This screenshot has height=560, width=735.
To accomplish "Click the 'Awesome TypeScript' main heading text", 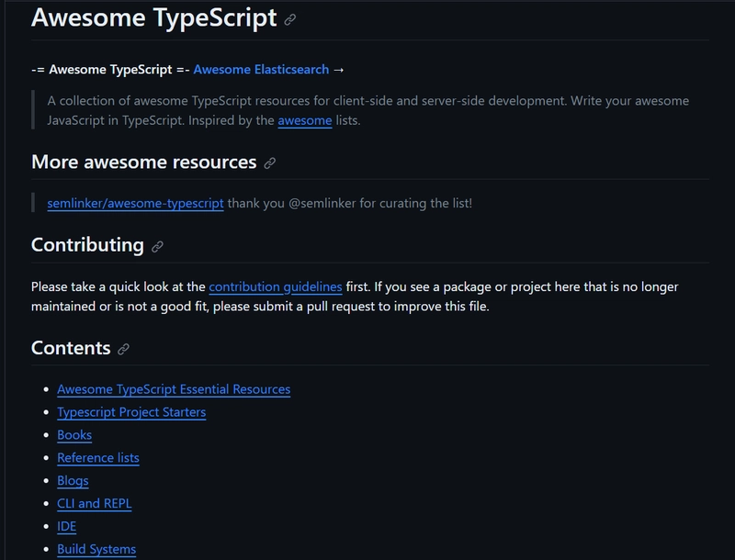I will pyautogui.click(x=154, y=17).
